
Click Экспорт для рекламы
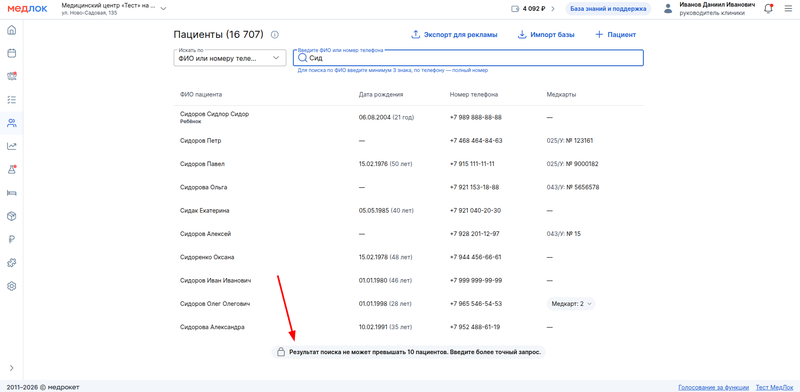click(454, 35)
